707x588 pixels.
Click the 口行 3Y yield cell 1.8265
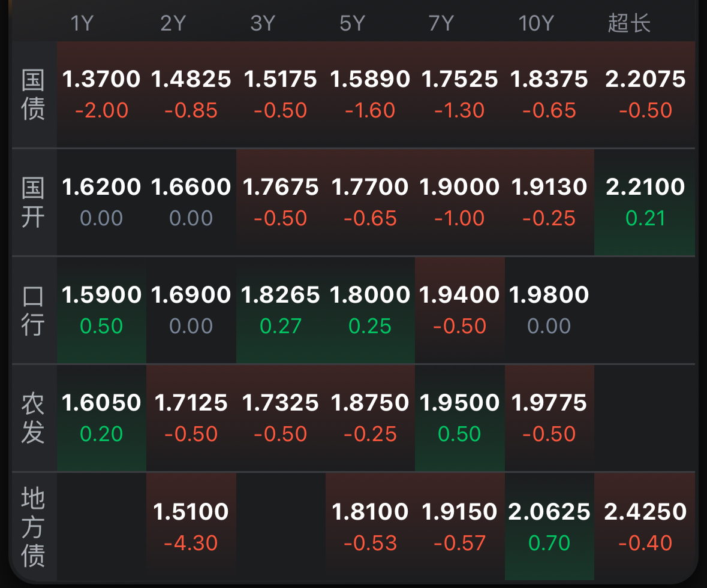tap(280, 309)
